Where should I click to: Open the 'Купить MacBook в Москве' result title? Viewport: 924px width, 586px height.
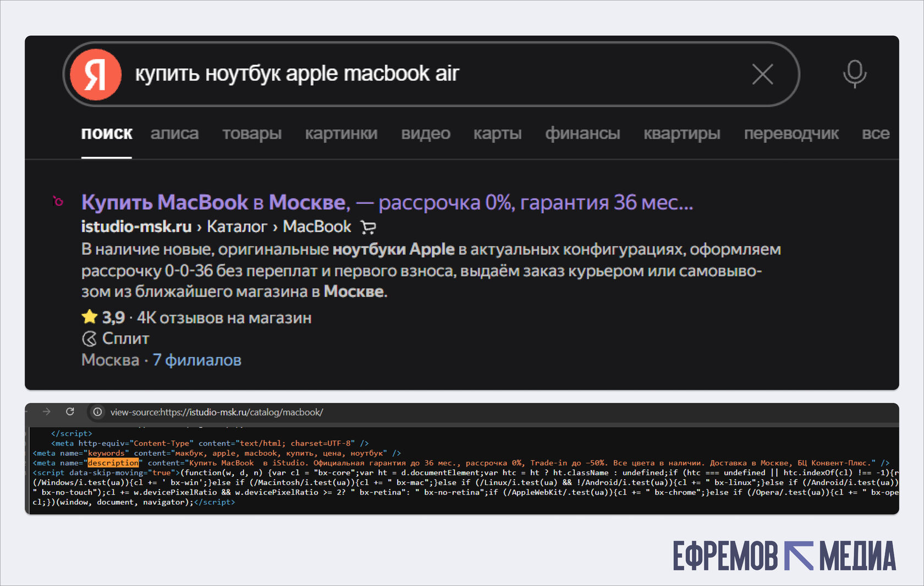click(387, 202)
